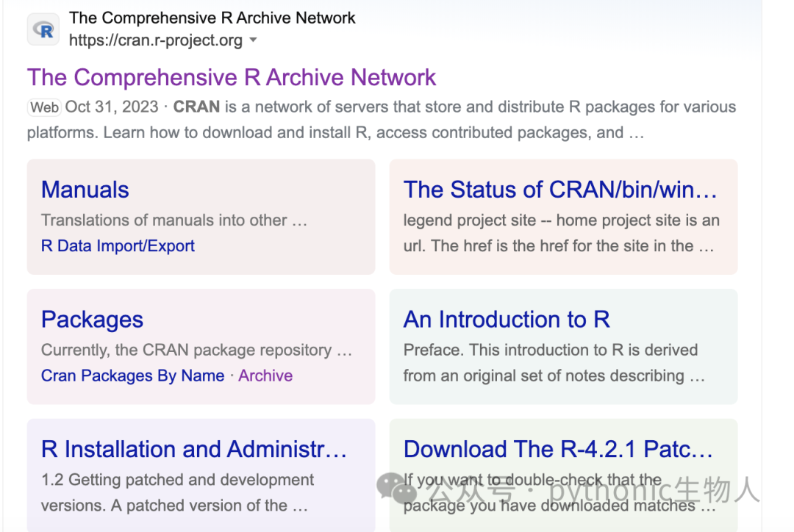Click the site name above the URL

212,18
